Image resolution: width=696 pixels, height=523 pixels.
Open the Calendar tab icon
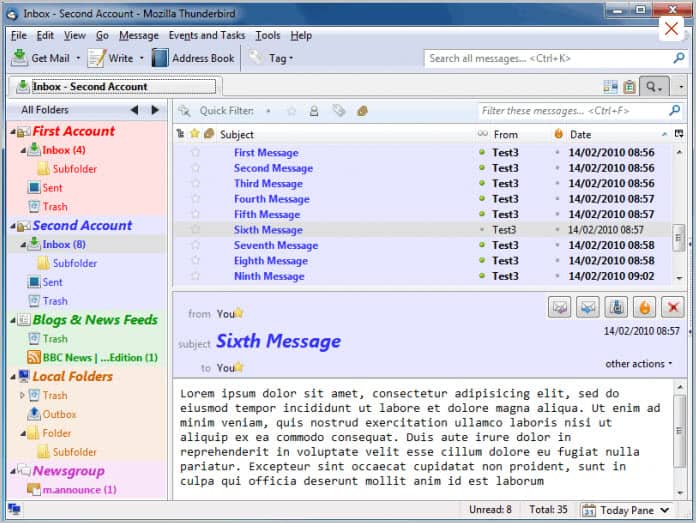coord(610,87)
